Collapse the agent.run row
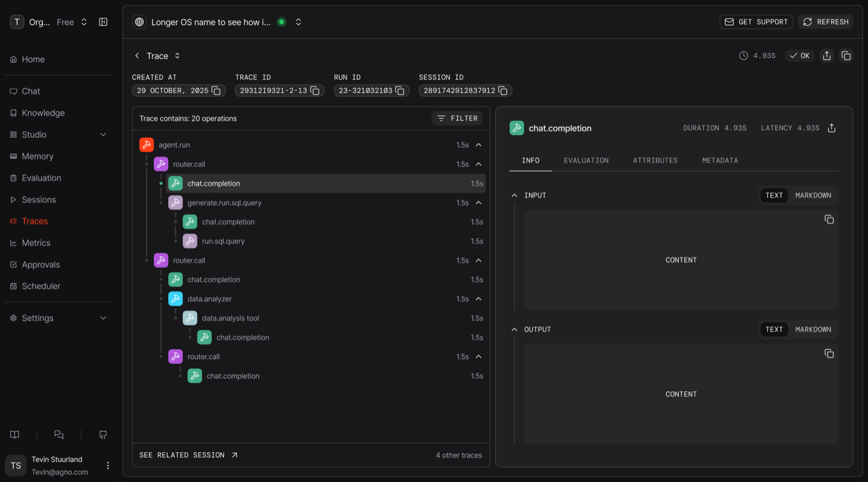 [479, 145]
